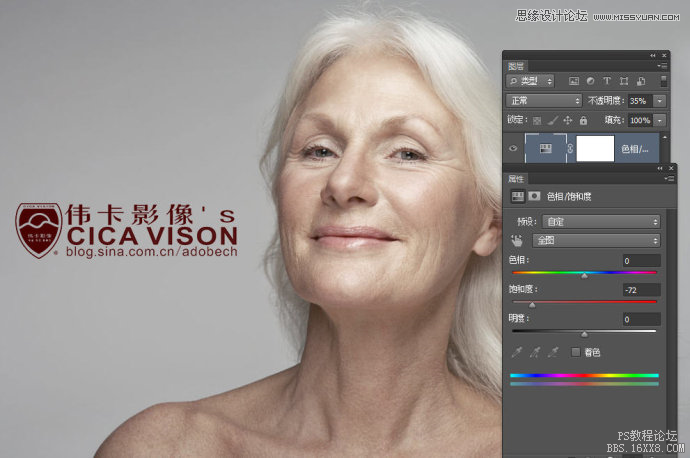
Task: Filter layers by smart object icon
Action: (641, 81)
